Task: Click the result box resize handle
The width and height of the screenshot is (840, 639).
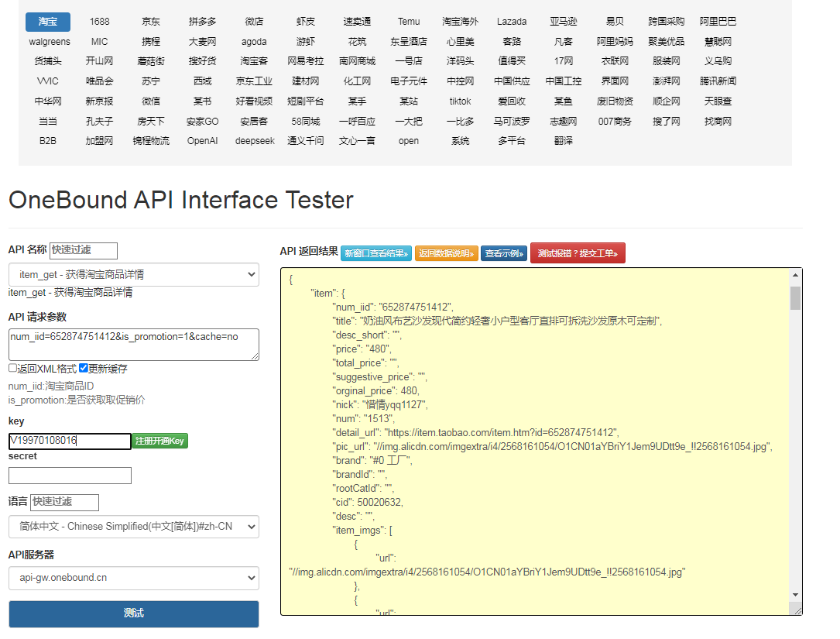Action: (x=797, y=610)
